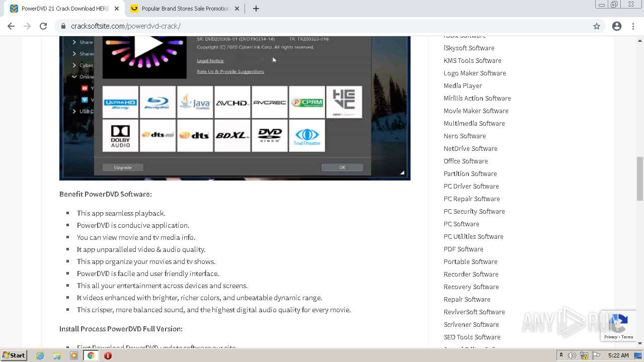Open the Chrome profile account icon
This screenshot has height=362, width=644.
(x=617, y=26)
